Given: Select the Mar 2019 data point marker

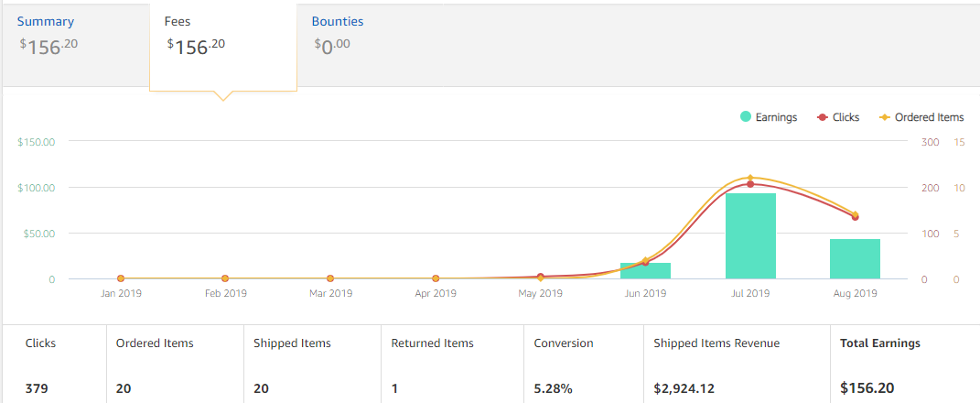Looking at the screenshot, I should 330,278.
